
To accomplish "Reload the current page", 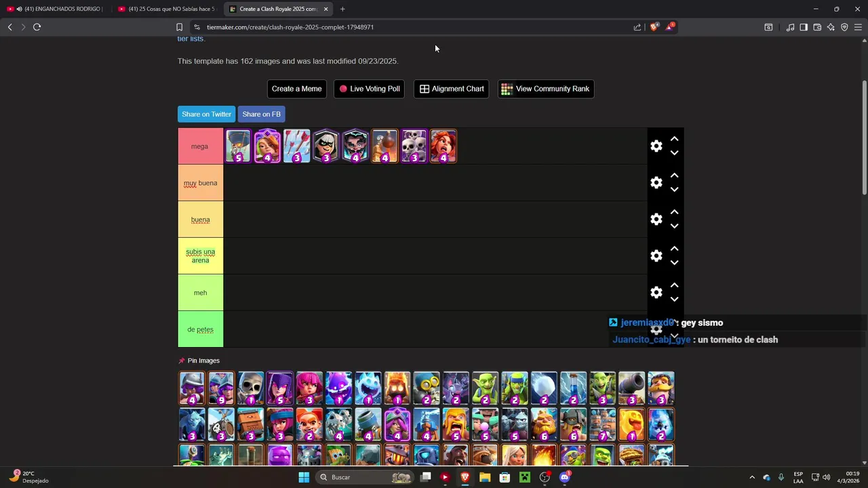I will pos(37,27).
